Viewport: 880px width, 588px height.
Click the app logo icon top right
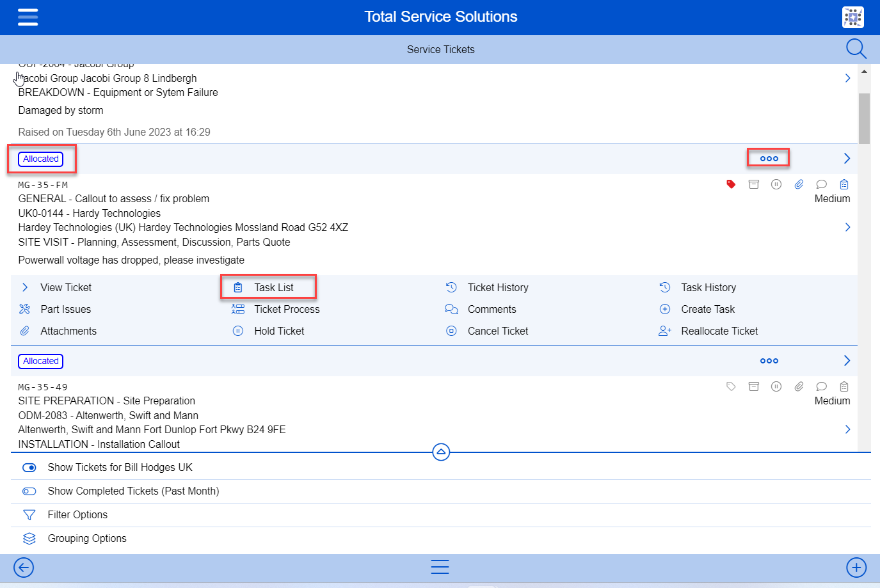[852, 17]
